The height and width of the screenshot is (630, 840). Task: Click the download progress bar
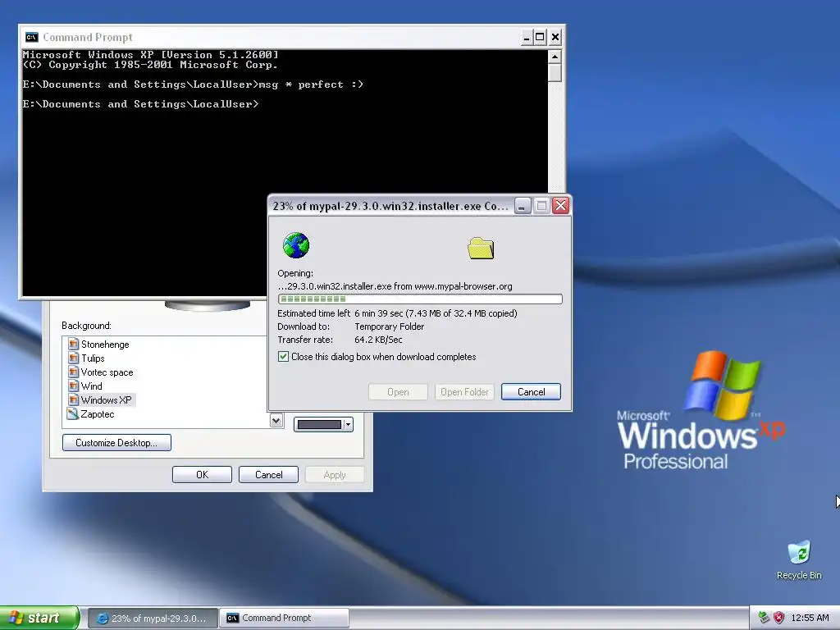point(420,299)
